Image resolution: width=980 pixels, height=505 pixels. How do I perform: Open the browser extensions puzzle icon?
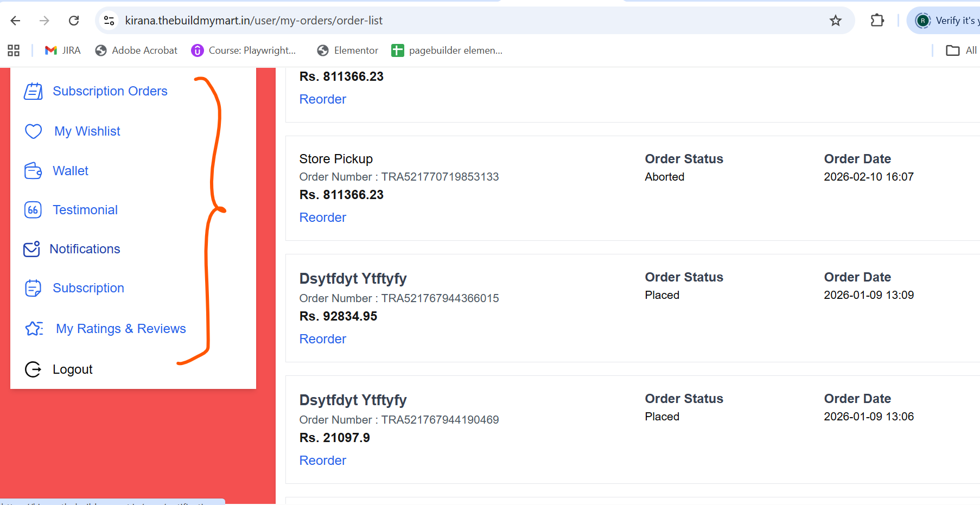(x=877, y=21)
